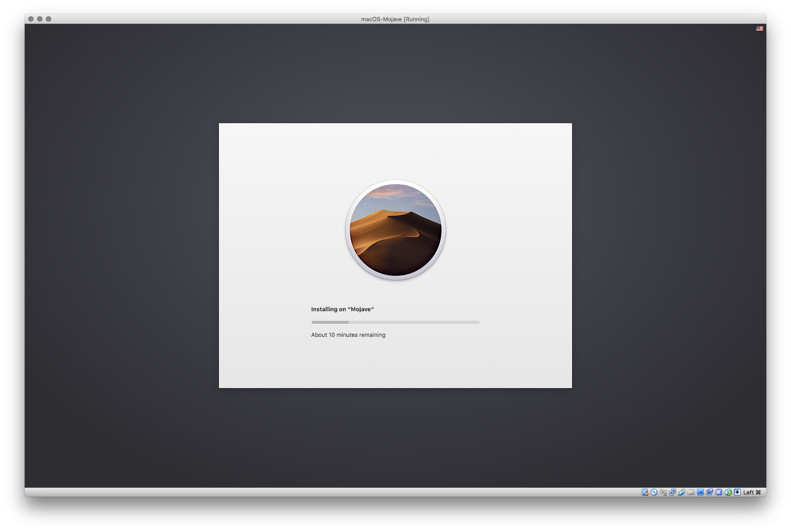Open the optical disc drive indicator
791x532 pixels.
point(654,492)
